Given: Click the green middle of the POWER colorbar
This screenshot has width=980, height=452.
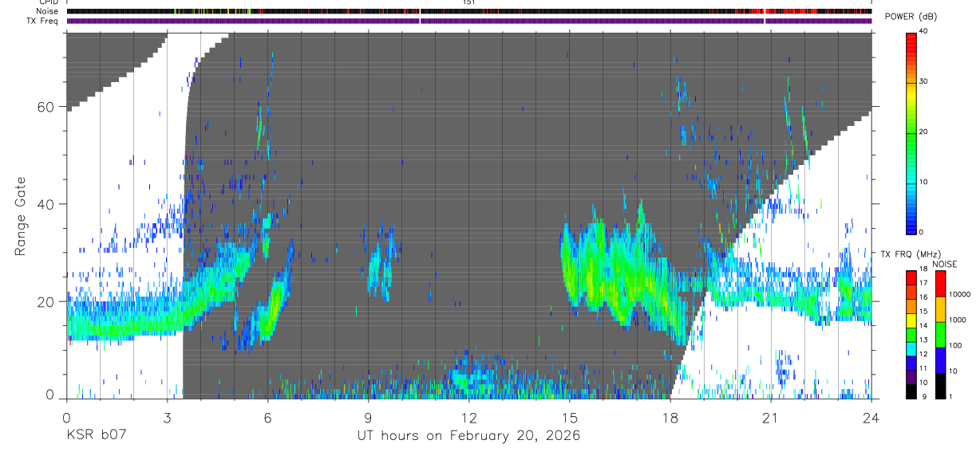Looking at the screenshot, I should [911, 132].
